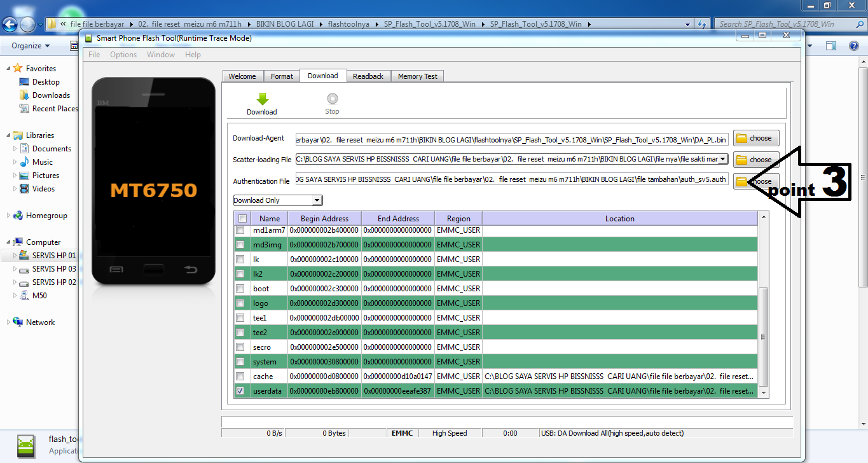Enable the lk2 partition checkbox
Screen dimensions: 868x463
(240, 273)
